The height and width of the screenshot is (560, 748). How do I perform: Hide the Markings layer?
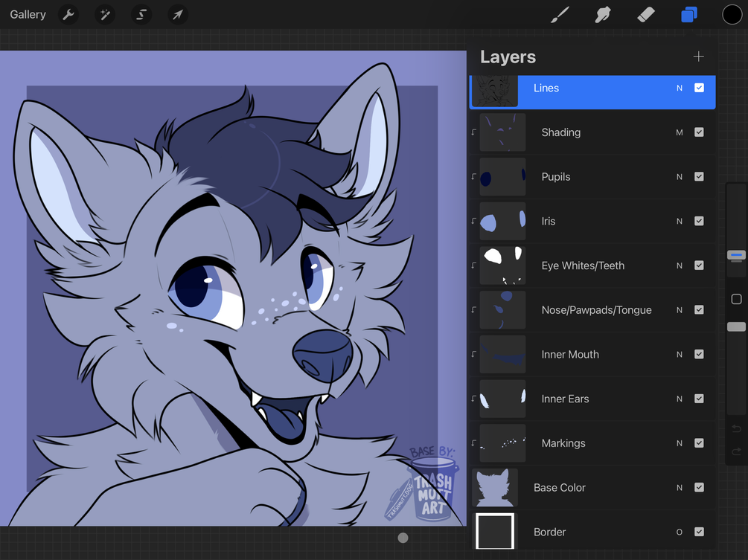pos(699,443)
